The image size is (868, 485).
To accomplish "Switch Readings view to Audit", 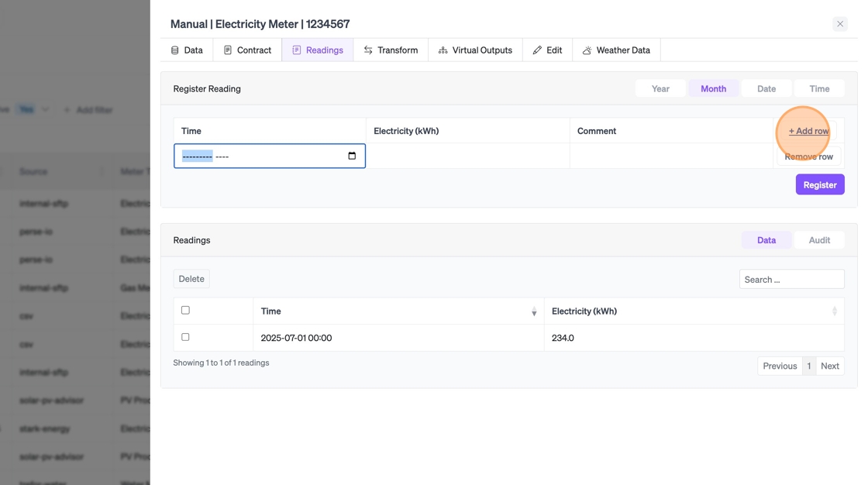I will (819, 240).
